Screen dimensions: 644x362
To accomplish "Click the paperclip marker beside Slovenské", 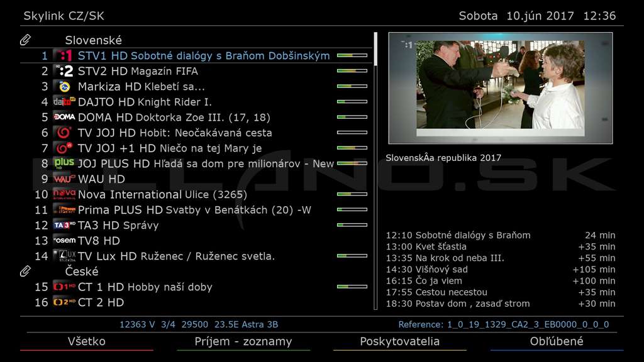I will 25,40.
